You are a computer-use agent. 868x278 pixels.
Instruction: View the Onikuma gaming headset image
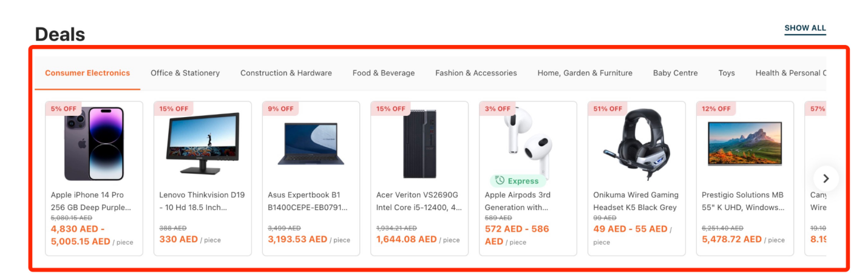coord(636,144)
